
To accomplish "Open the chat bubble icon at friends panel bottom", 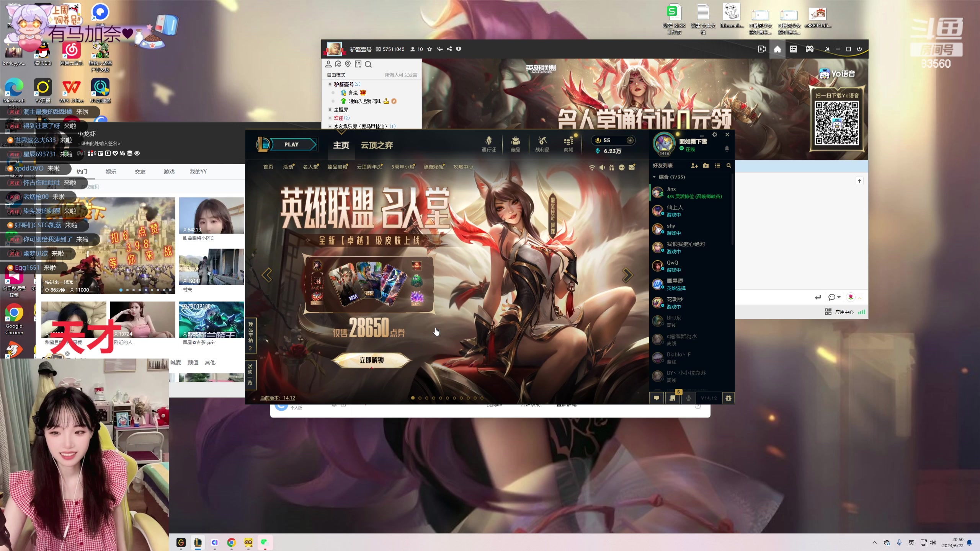I will click(657, 398).
